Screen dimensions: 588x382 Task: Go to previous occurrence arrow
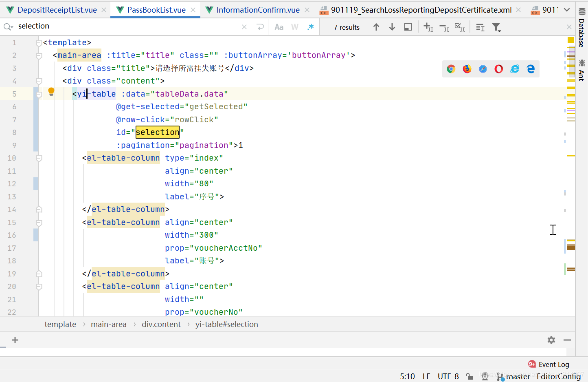click(x=376, y=27)
